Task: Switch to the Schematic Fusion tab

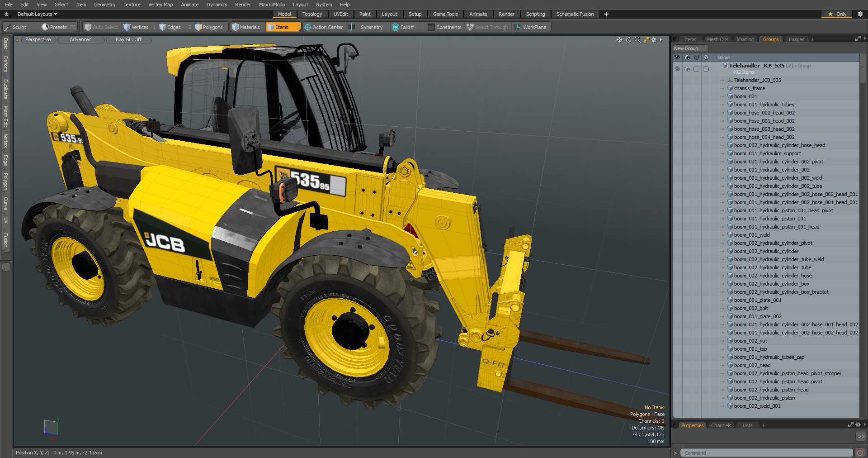Action: click(x=575, y=14)
